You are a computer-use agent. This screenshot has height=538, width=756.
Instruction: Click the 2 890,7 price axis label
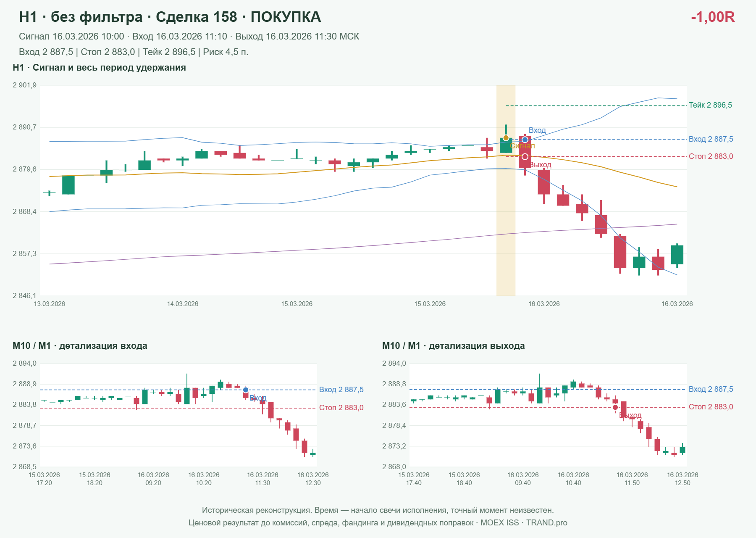24,127
